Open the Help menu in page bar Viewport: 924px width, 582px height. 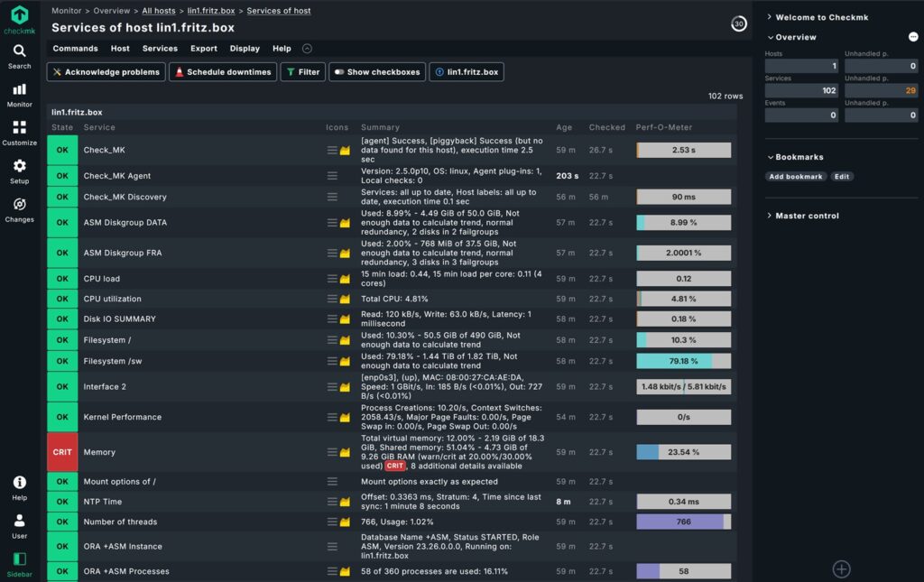click(x=282, y=49)
